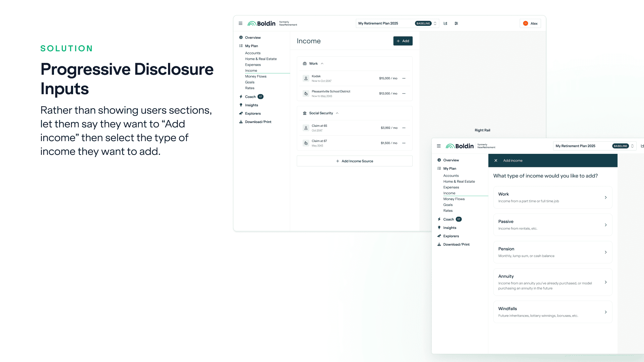Screen dimensions: 644x362
Task: Open the Coach item with lightning icon
Action: [x=250, y=97]
